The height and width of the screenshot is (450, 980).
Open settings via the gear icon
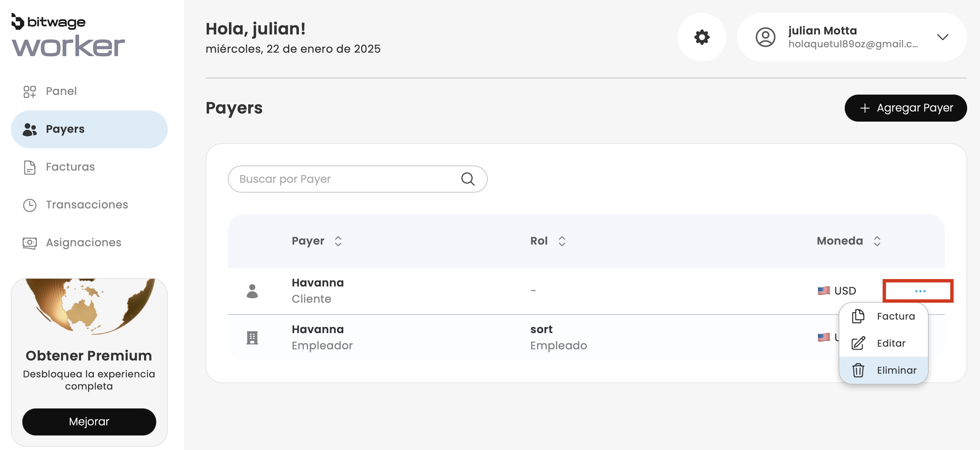click(x=701, y=37)
